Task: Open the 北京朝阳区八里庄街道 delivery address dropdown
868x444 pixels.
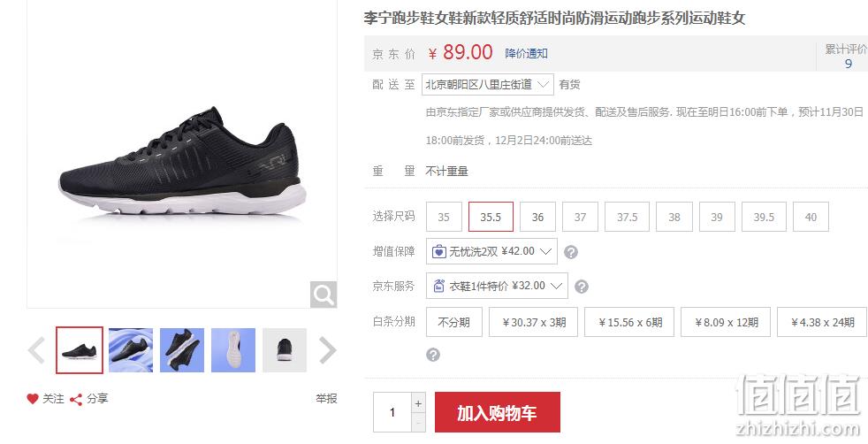Action: click(x=487, y=85)
